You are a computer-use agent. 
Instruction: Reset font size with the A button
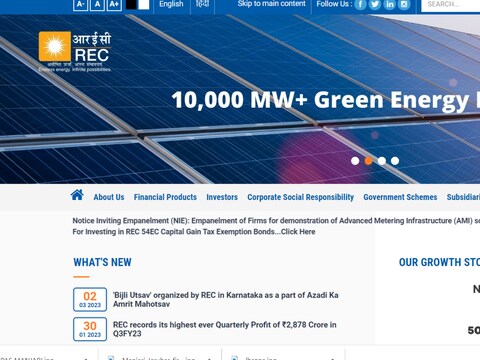click(x=97, y=4)
